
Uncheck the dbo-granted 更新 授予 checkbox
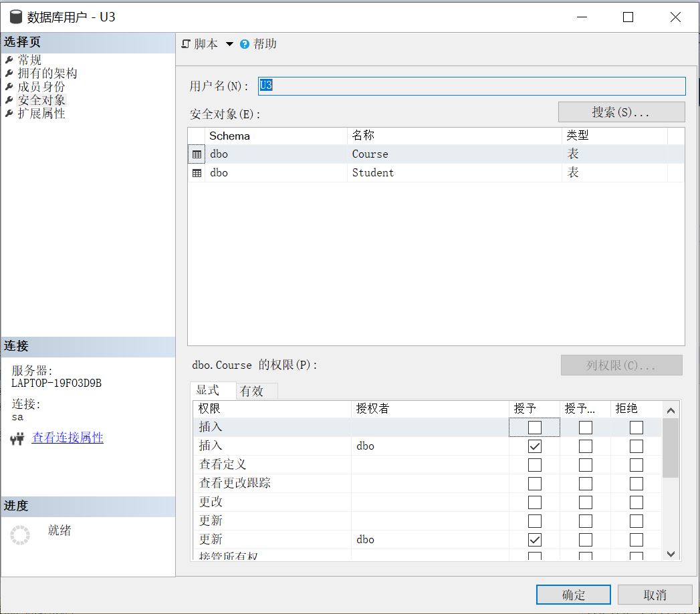tap(534, 539)
